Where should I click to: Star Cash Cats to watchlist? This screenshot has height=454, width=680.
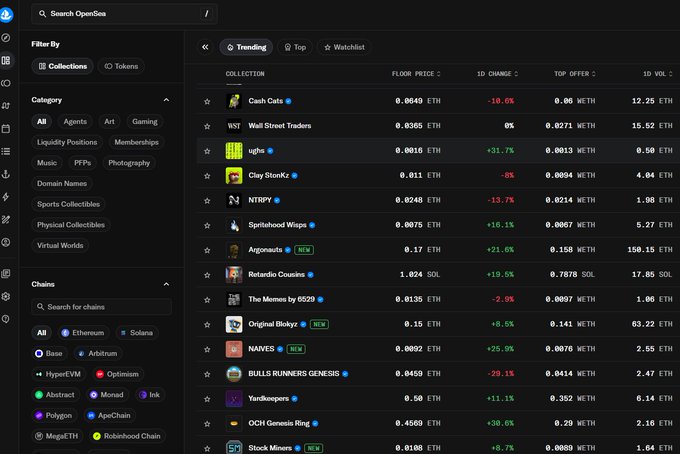click(x=207, y=101)
